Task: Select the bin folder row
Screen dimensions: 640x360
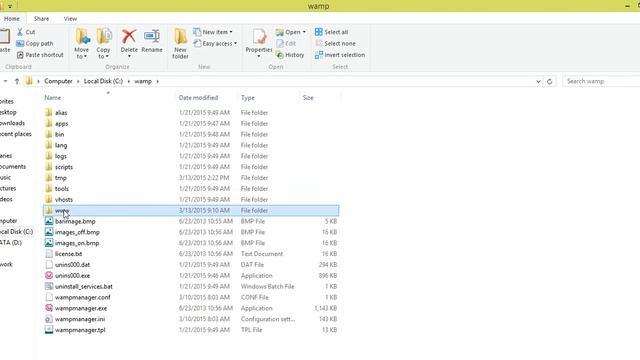Action: pyautogui.click(x=191, y=134)
